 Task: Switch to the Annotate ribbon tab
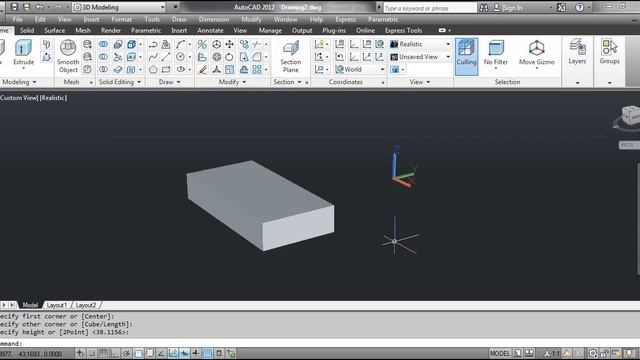tap(210, 31)
